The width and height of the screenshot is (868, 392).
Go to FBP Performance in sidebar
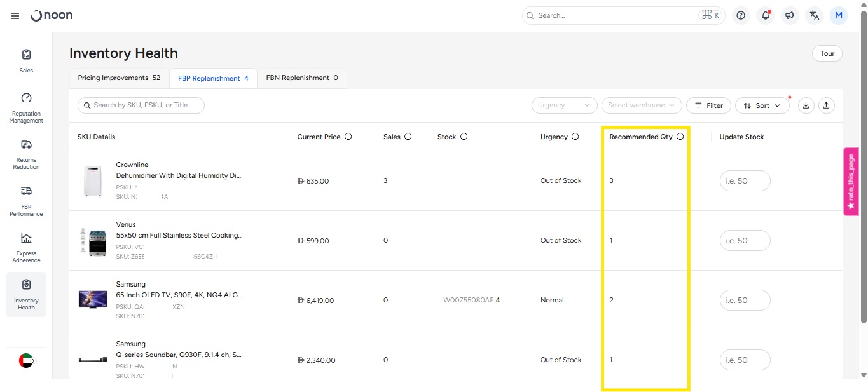[26, 201]
